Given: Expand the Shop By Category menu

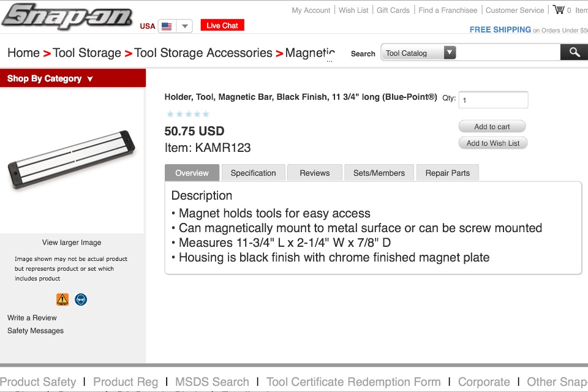Looking at the screenshot, I should point(50,78).
